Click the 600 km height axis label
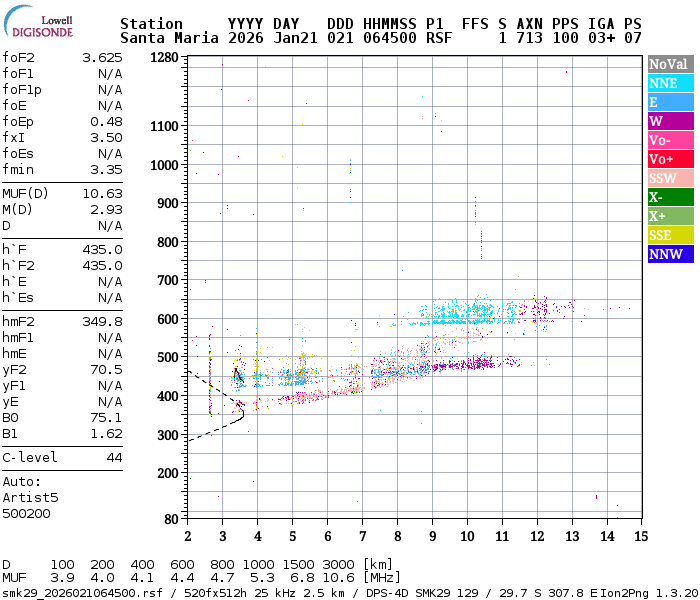Viewport: 700px width, 600px height. 168,319
